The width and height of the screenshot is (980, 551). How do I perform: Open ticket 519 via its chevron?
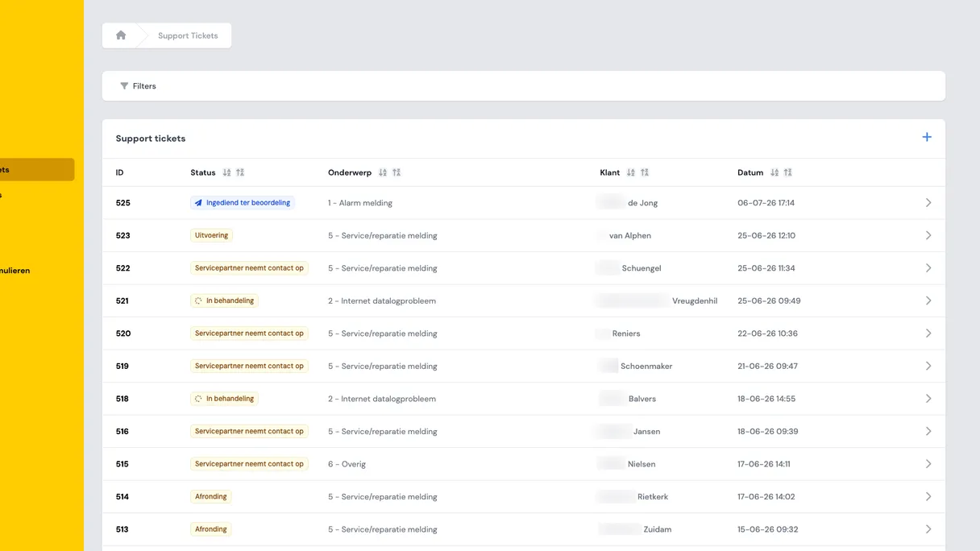point(928,366)
